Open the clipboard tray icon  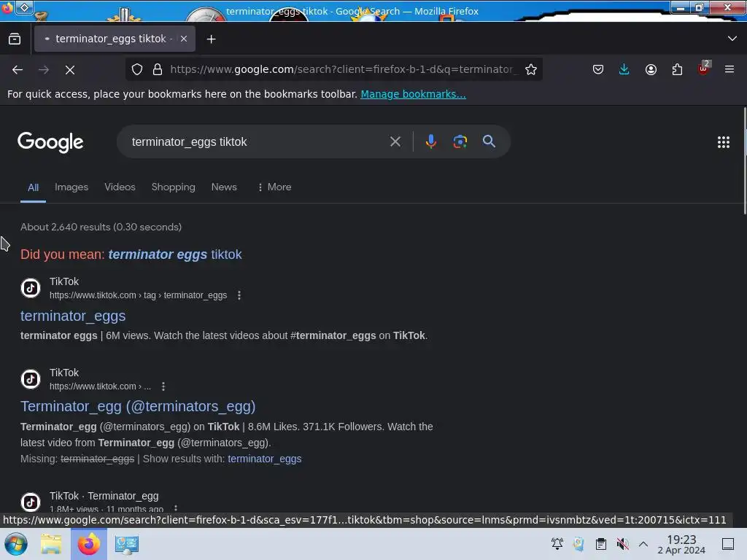click(601, 544)
